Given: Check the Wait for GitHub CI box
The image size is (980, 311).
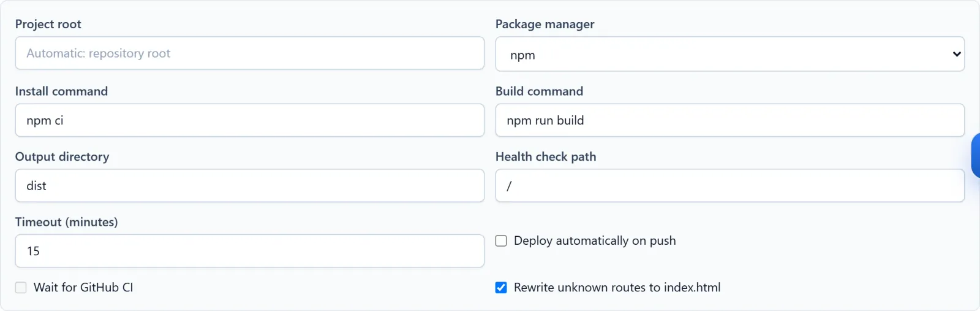Looking at the screenshot, I should point(21,288).
